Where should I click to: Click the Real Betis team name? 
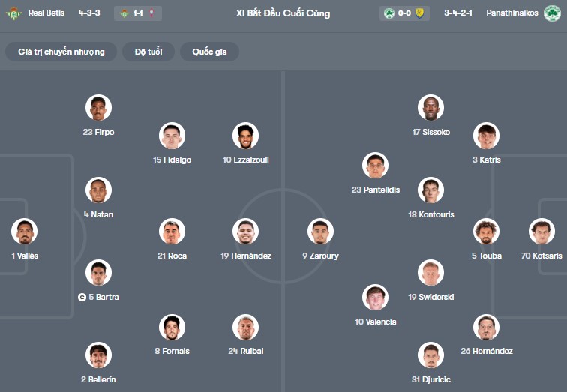click(x=46, y=13)
